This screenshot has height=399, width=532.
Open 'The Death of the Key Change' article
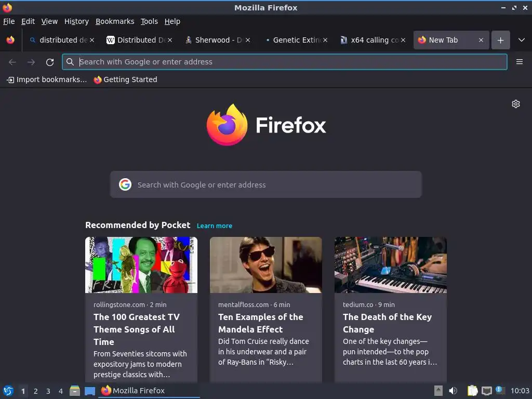pos(387,323)
